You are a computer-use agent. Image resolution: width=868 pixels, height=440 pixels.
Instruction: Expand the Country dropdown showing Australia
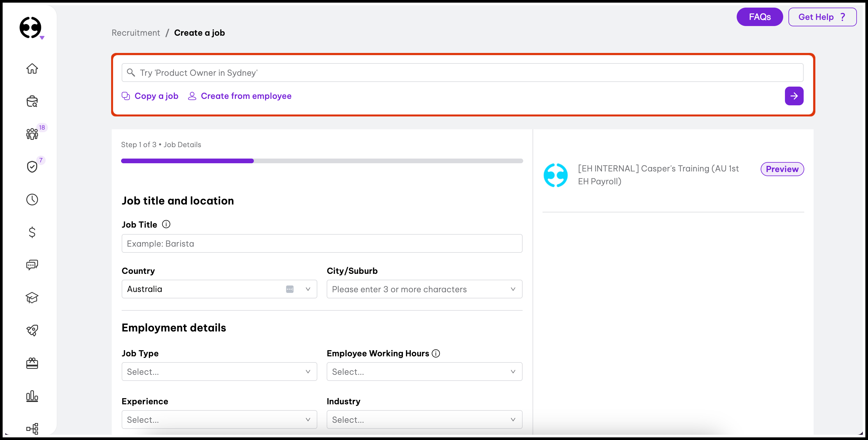[x=219, y=289]
